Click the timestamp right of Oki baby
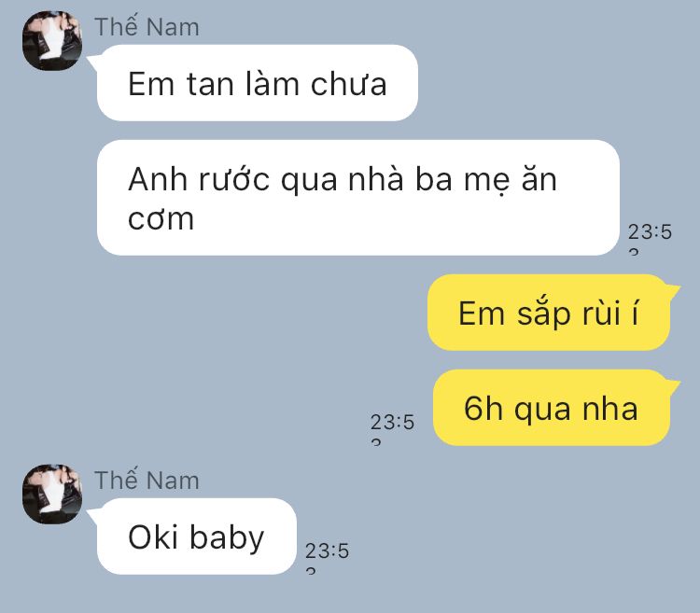 (327, 557)
